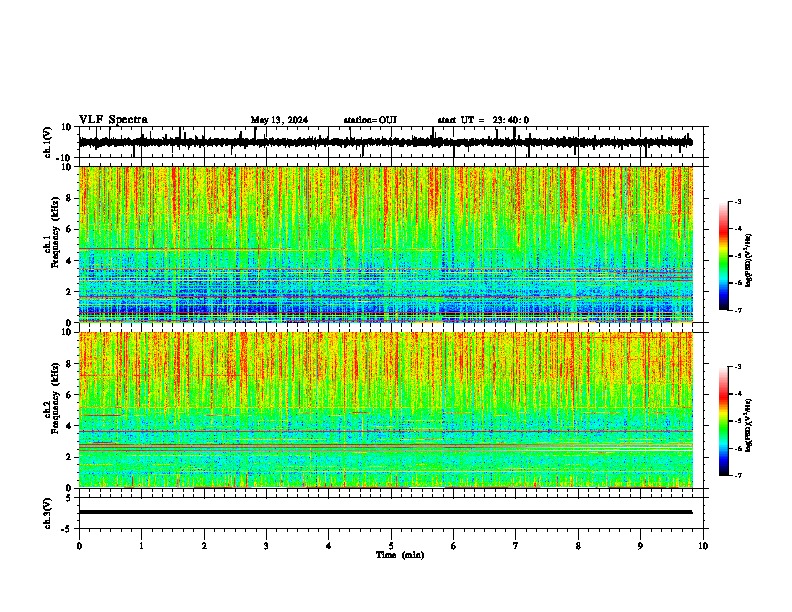Click the "4" kHz tick on ch.1 spectrogram
The height and width of the screenshot is (612, 792).
tap(70, 261)
